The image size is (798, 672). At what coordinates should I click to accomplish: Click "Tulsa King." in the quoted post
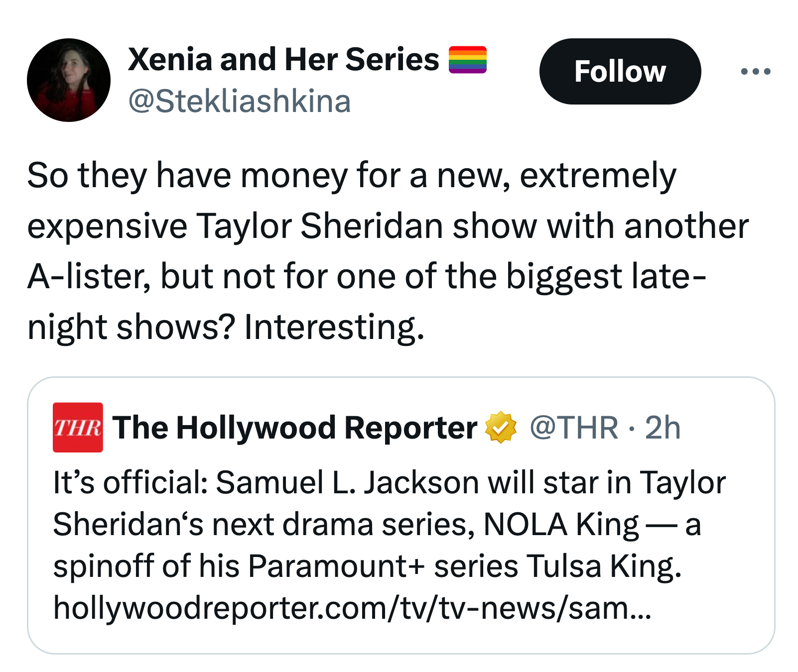[604, 566]
